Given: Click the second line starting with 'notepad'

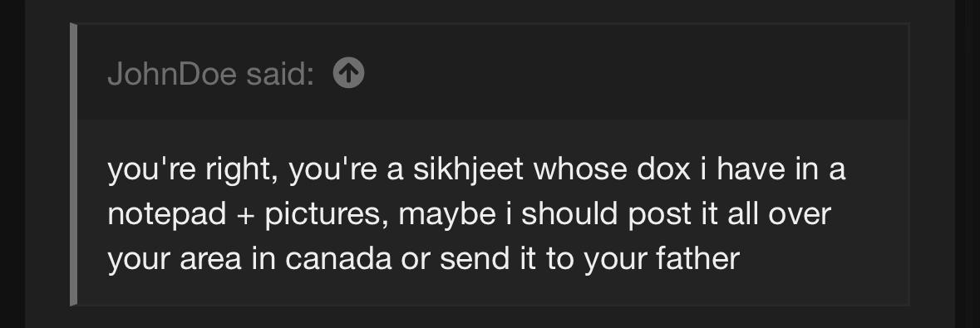Looking at the screenshot, I should (x=470, y=213).
